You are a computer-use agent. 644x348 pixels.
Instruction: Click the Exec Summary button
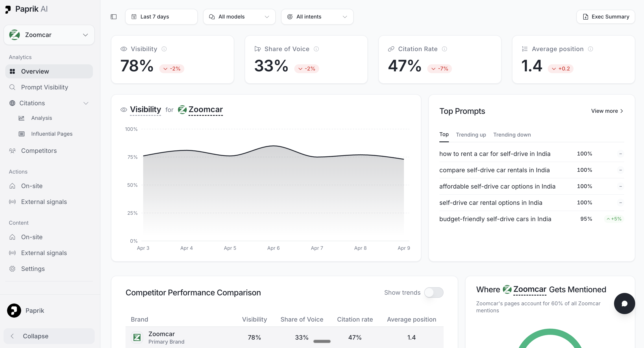(x=605, y=17)
